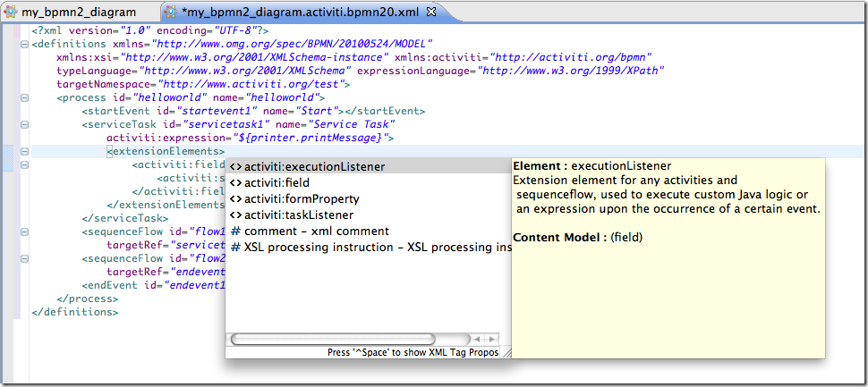Pick the activiti:taskListener proposal
This screenshot has width=868, height=387.
[368, 215]
